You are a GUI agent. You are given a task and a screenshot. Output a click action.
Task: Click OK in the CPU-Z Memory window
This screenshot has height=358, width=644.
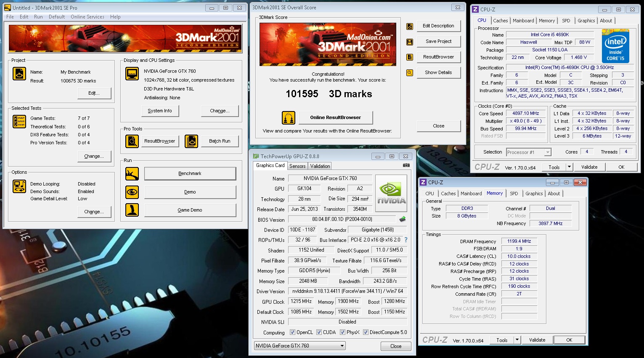click(569, 340)
